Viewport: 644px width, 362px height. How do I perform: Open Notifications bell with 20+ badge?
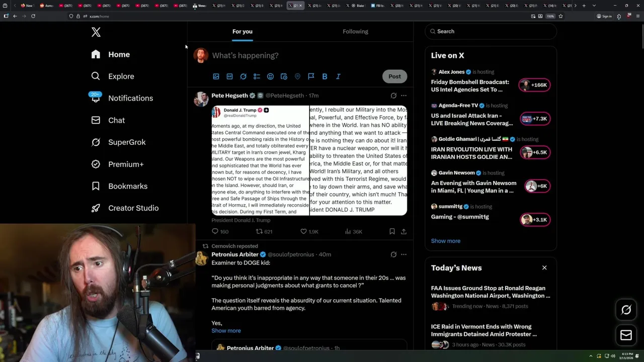tap(96, 98)
